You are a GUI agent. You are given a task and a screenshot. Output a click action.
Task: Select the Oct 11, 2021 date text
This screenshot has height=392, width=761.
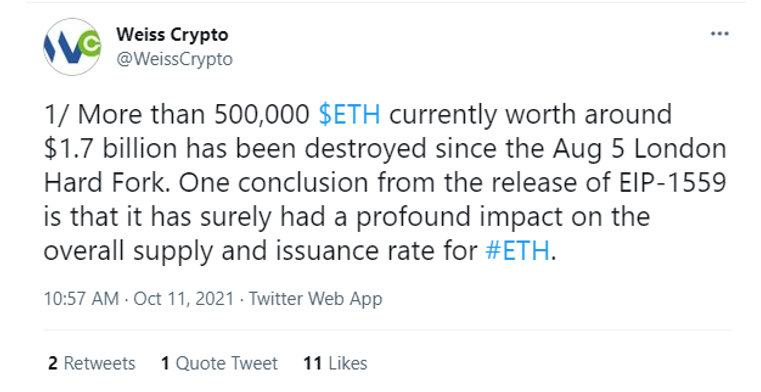pos(184,298)
